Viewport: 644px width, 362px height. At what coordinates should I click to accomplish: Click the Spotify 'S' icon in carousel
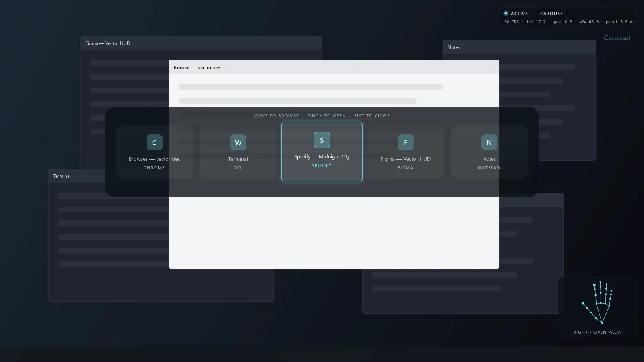pos(322,140)
